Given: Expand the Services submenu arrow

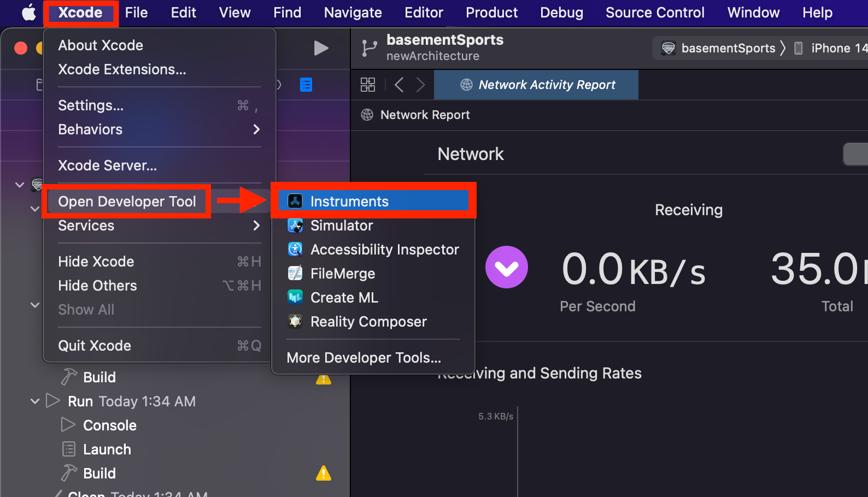Looking at the screenshot, I should [256, 226].
